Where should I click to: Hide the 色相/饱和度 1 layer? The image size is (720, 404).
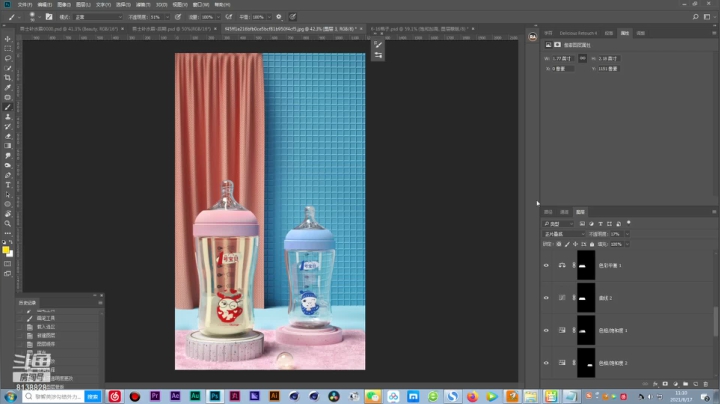pyautogui.click(x=546, y=331)
